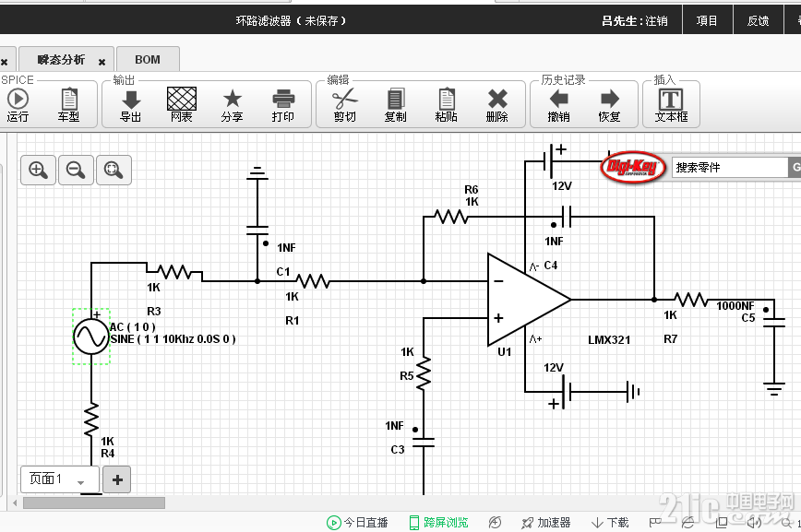Click the horizontal scrollbar thumb

click(94, 503)
